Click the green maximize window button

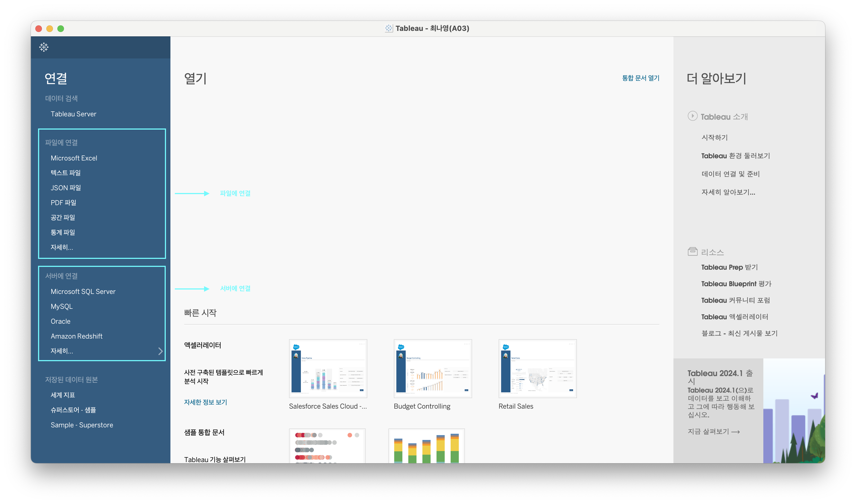pyautogui.click(x=61, y=29)
